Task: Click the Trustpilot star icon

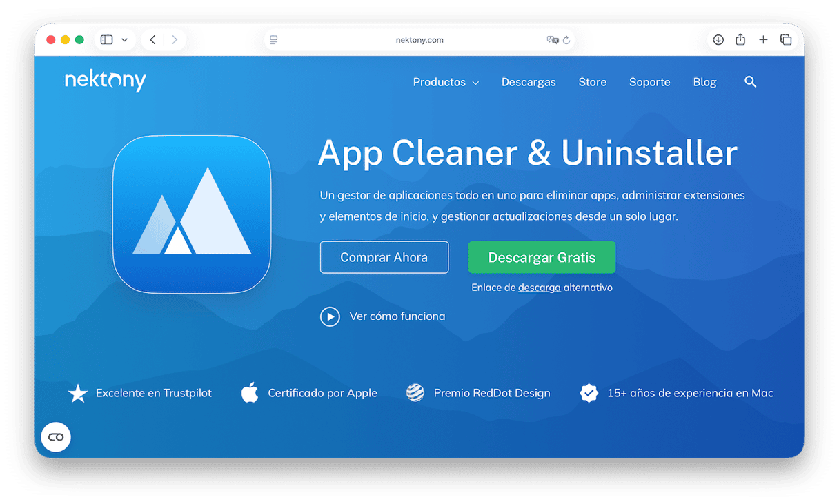Action: [x=78, y=394]
